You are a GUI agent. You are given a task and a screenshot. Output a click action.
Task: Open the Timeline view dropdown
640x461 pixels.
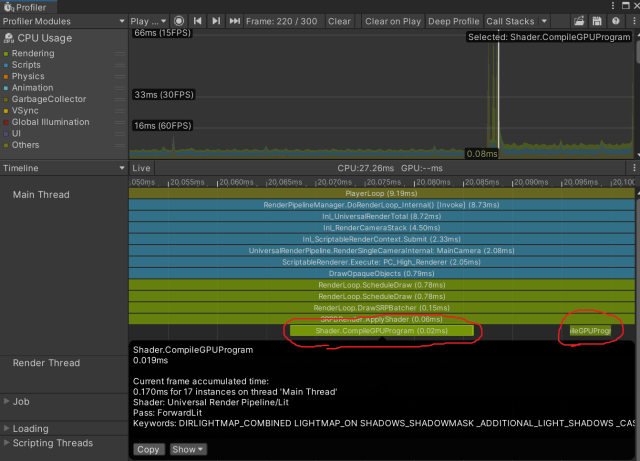point(63,168)
